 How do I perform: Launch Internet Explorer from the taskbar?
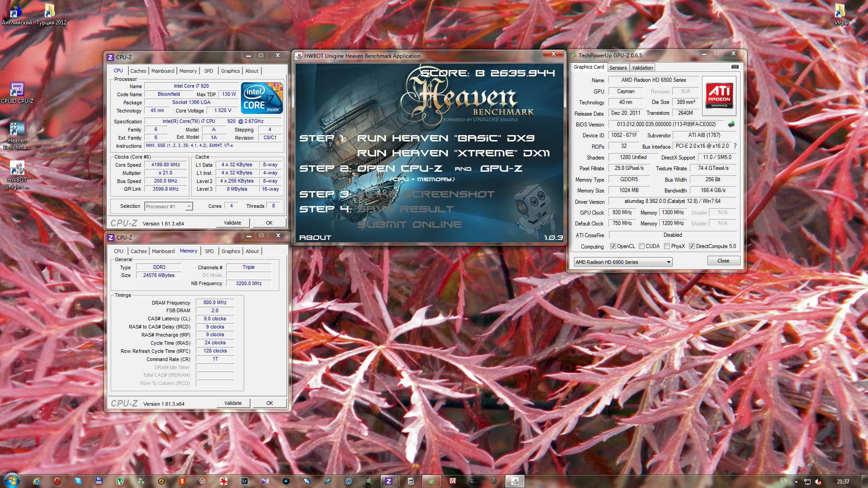coord(37,481)
